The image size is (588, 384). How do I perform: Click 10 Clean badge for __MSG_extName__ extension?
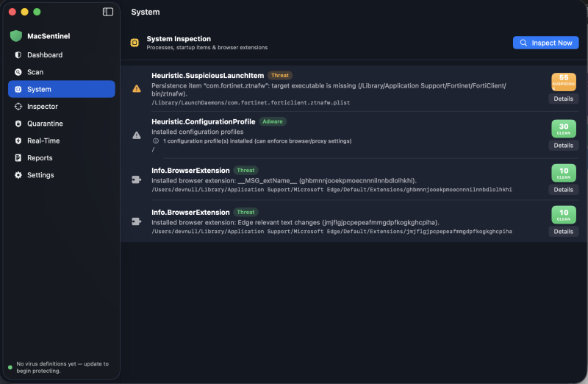click(x=564, y=173)
